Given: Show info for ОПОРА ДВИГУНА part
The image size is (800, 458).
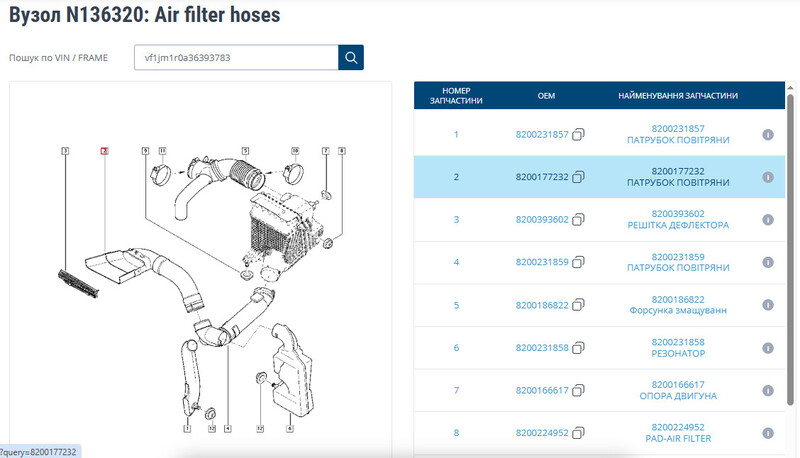Looking at the screenshot, I should [768, 390].
